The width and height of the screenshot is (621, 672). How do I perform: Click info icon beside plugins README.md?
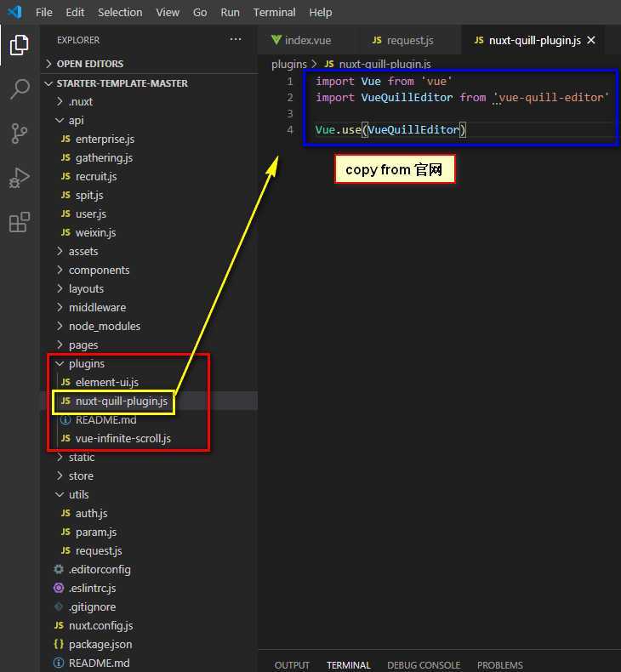[66, 420]
